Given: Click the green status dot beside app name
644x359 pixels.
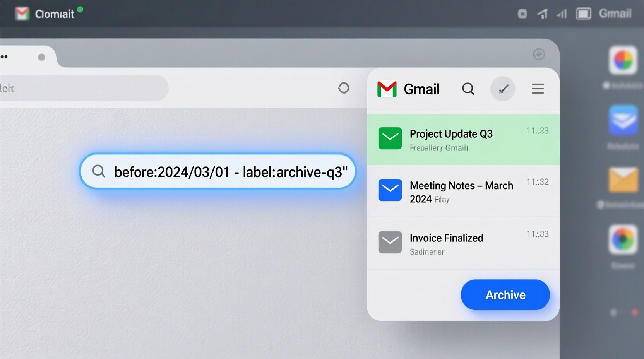Looking at the screenshot, I should click(80, 9).
